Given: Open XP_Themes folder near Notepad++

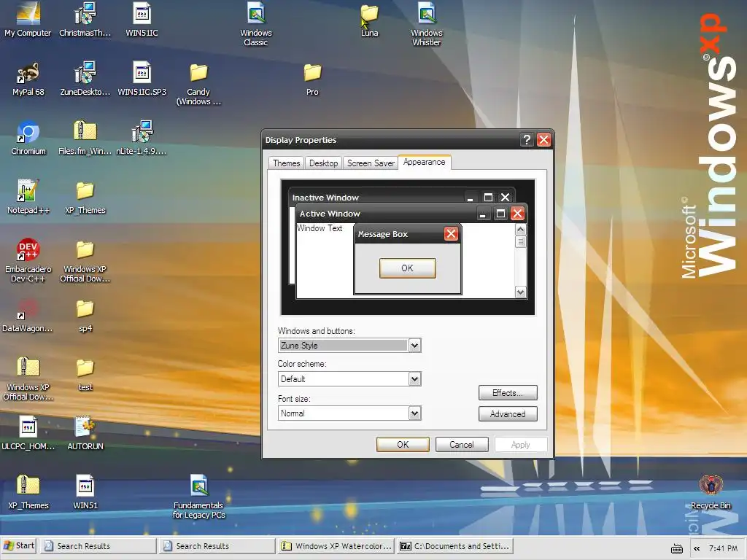Looking at the screenshot, I should 85,197.
